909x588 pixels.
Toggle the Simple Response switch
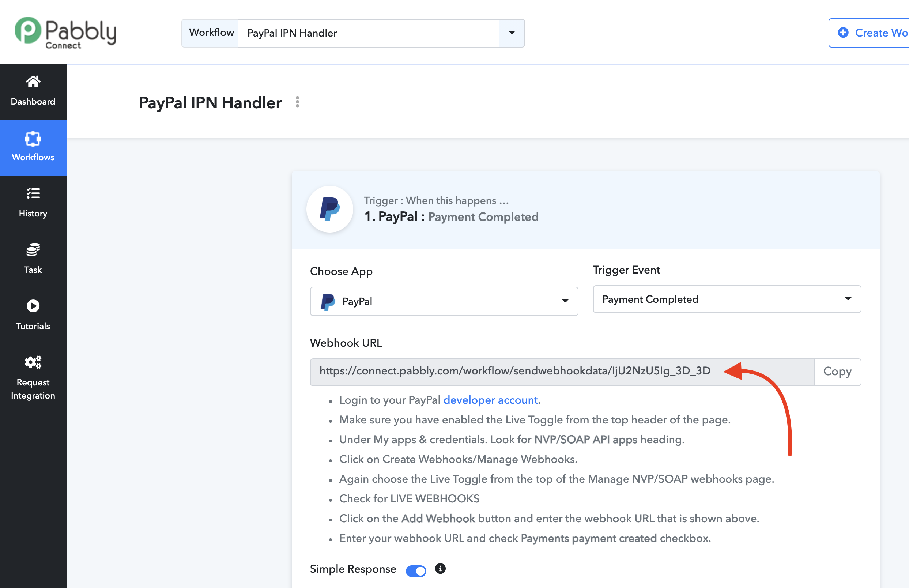(x=416, y=570)
